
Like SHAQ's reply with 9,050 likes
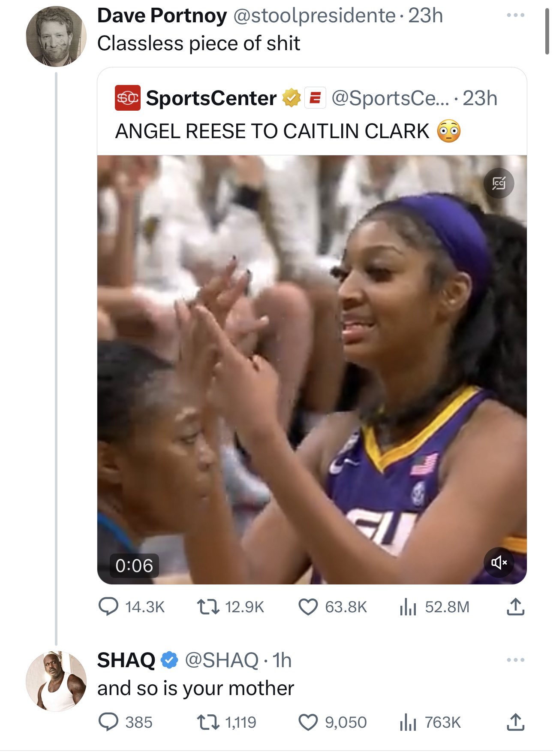point(308,722)
